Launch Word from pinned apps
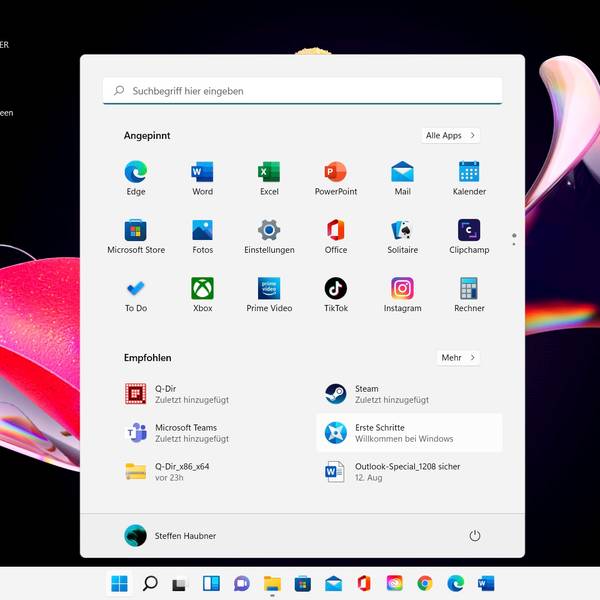This screenshot has height=600, width=600. point(202,178)
